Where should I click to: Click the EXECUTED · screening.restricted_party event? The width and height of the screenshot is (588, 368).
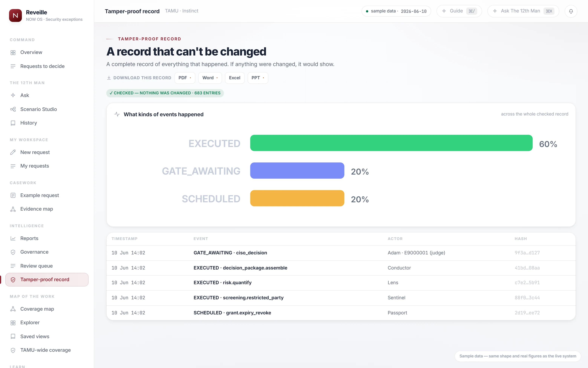[x=238, y=298]
